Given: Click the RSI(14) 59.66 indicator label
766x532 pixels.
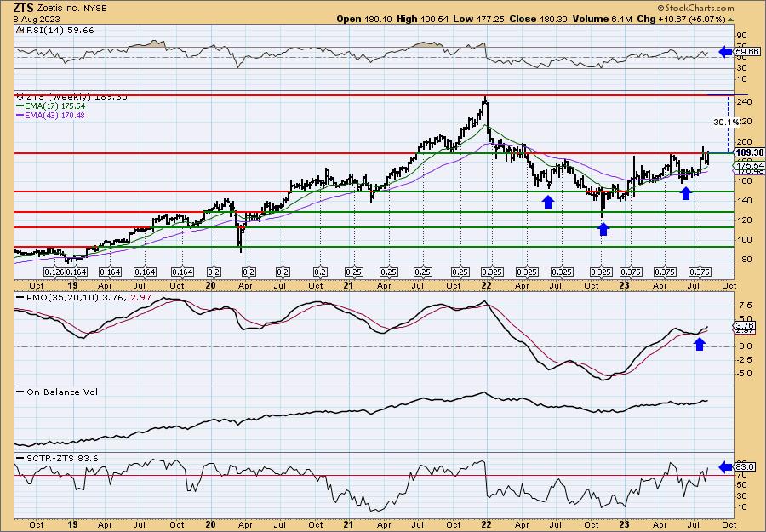Looking at the screenshot, I should pyautogui.click(x=59, y=30).
